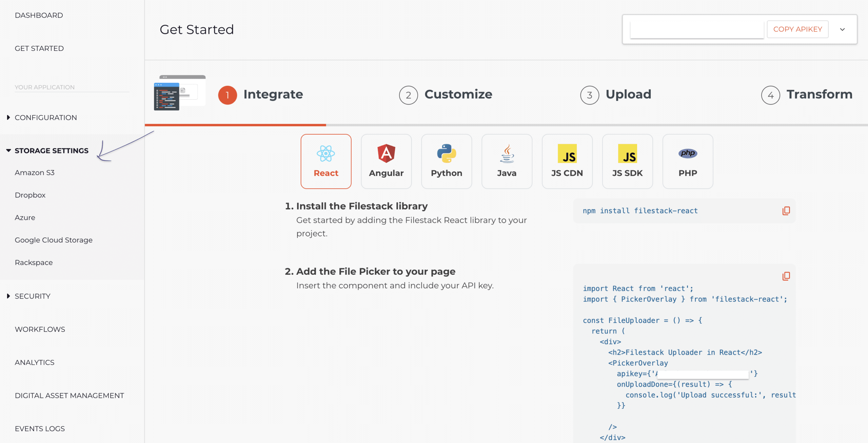Screen dimensions: 868x443
Task: Click the PickerOverlay import code line
Action: pyautogui.click(x=685, y=299)
